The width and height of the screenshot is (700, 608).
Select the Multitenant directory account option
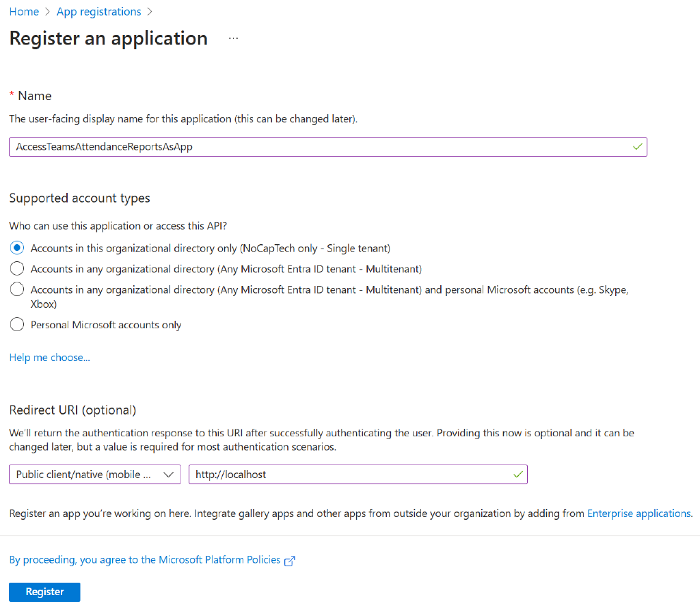pyautogui.click(x=16, y=269)
